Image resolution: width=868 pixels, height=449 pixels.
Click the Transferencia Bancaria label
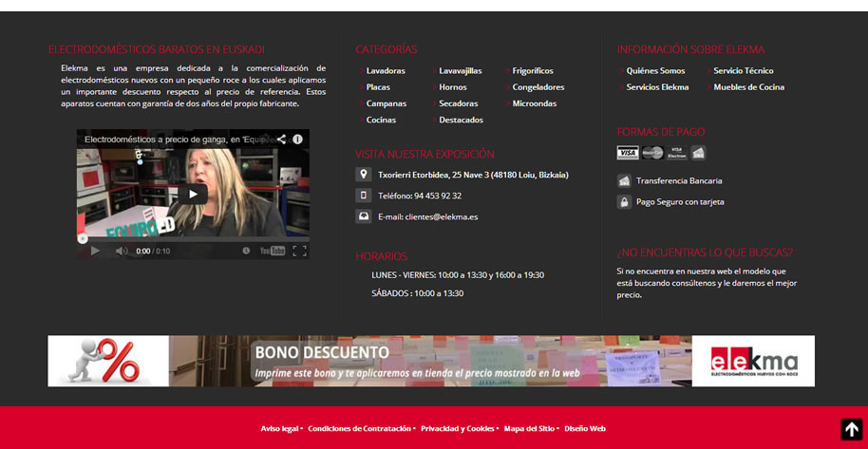coord(679,181)
